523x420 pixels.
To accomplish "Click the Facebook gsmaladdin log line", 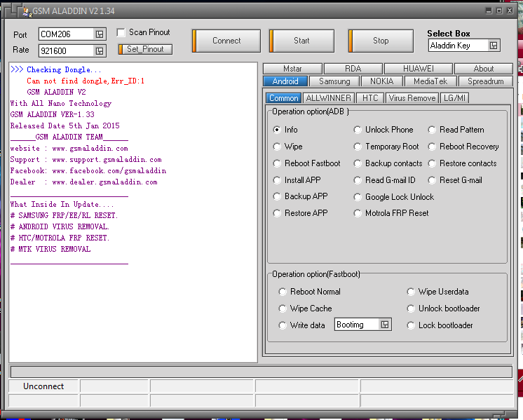I will click(88, 171).
